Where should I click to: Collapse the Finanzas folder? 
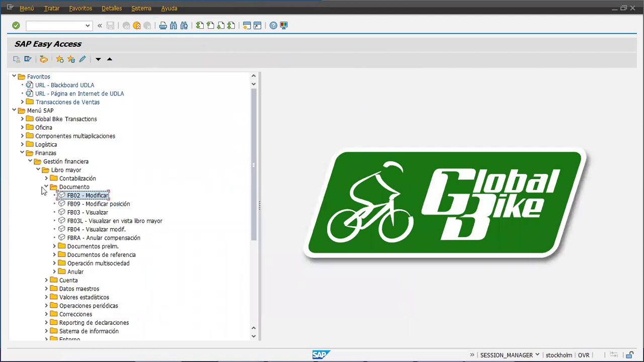tap(22, 153)
